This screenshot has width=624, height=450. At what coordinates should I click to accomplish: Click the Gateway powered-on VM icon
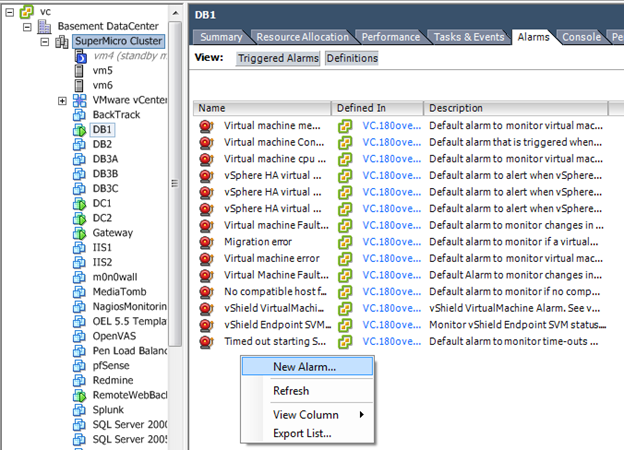tap(79, 233)
